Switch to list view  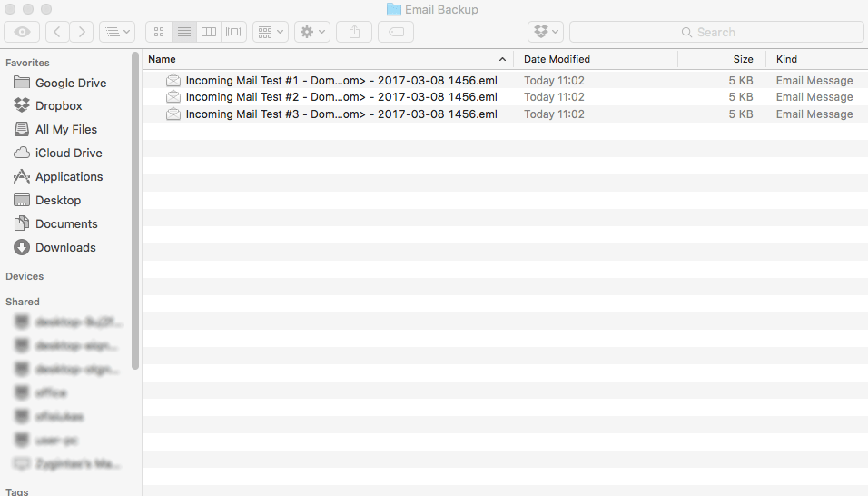tap(183, 32)
